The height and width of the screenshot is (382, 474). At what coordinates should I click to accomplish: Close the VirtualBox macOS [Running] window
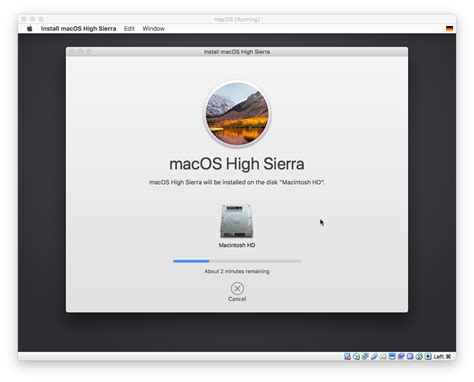coord(24,19)
